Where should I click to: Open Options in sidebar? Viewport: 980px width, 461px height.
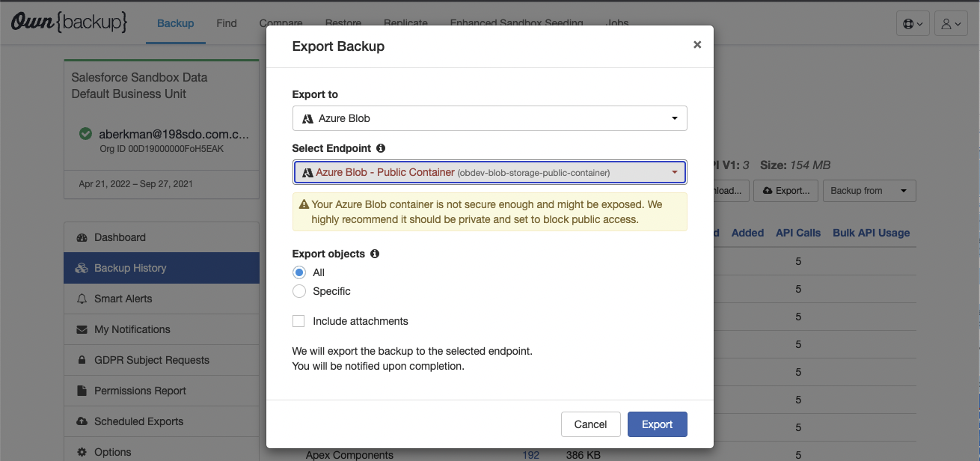(x=162, y=452)
